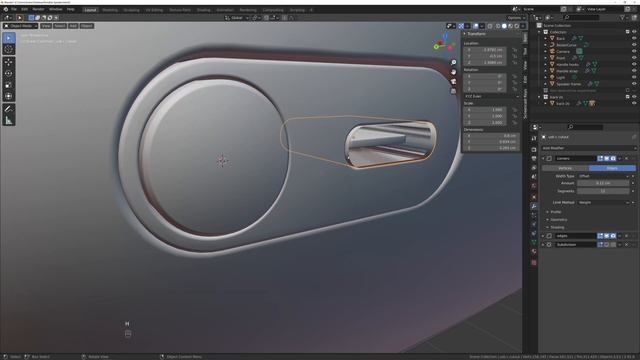This screenshot has width=640, height=360.
Task: Switch perspective/orthographic grid icon
Action: click(x=453, y=91)
